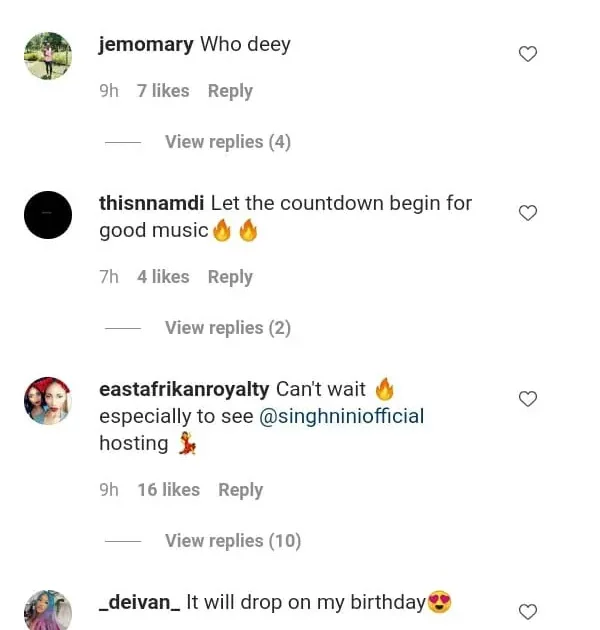
Task: Reply to thisnnamdi's countdown comment
Action: (230, 277)
